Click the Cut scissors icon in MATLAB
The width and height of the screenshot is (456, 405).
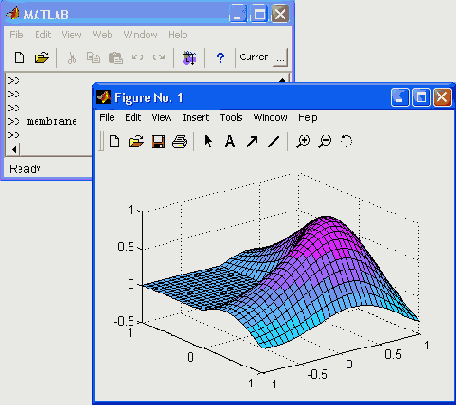tap(72, 58)
